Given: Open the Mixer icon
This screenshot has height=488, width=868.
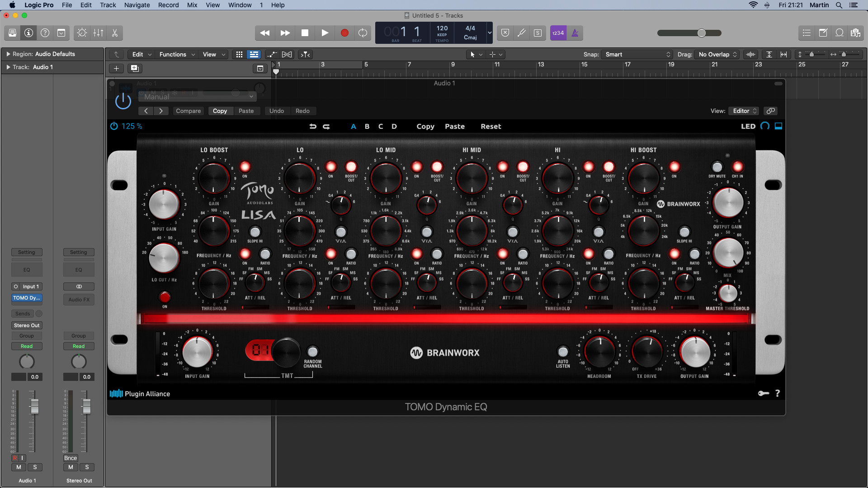Looking at the screenshot, I should 98,33.
